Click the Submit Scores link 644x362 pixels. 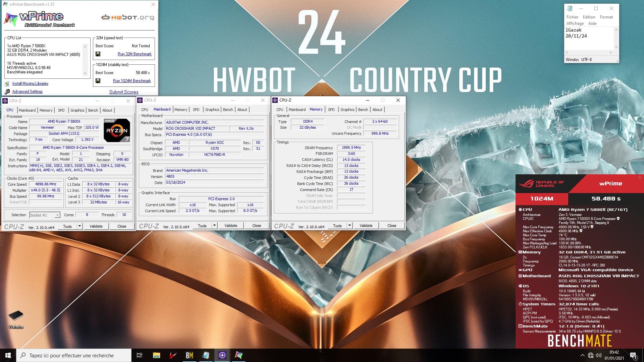click(x=124, y=92)
